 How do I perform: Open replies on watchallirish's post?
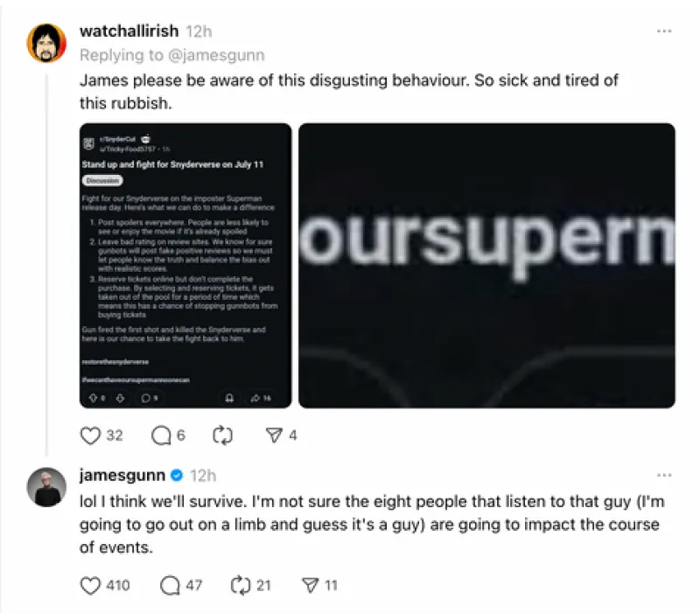[x=161, y=435]
